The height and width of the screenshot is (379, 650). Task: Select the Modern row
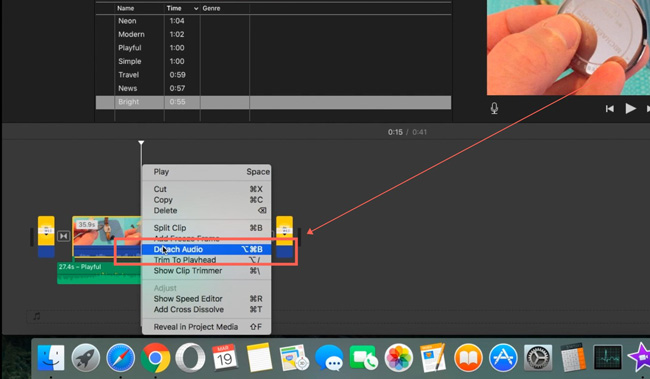pos(273,34)
